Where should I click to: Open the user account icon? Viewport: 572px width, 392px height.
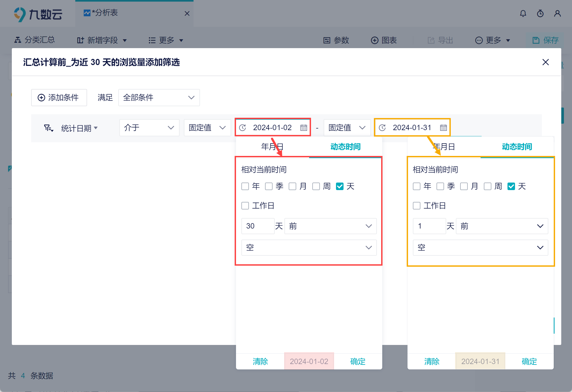tap(557, 13)
